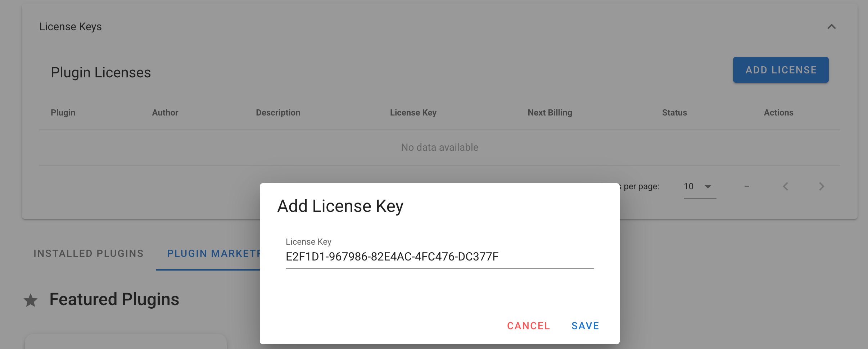Save the entered license key

[x=585, y=326]
